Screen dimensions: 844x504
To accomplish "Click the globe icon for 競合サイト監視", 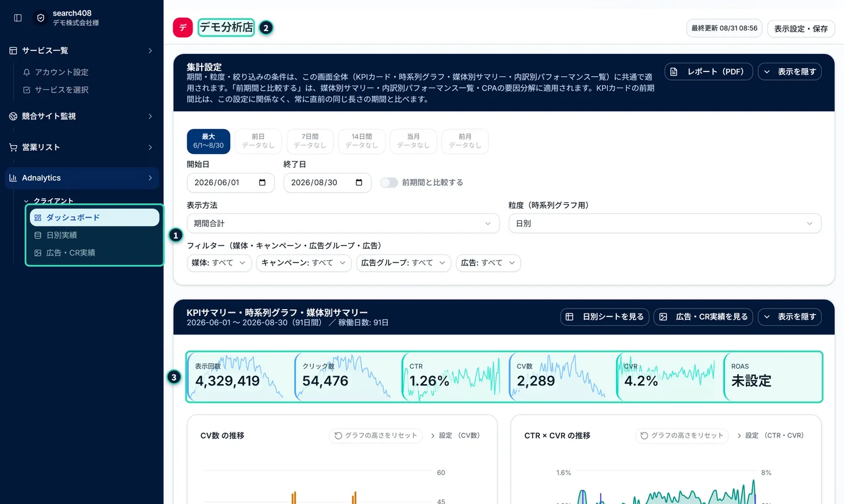I will [13, 116].
